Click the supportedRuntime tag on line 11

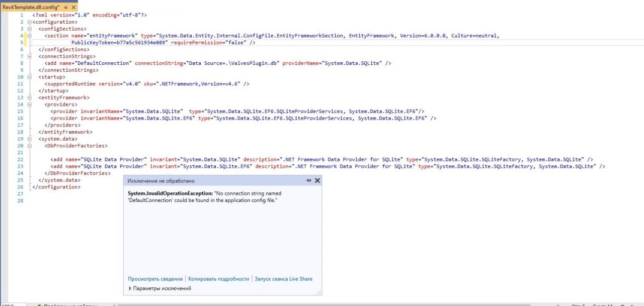point(70,84)
